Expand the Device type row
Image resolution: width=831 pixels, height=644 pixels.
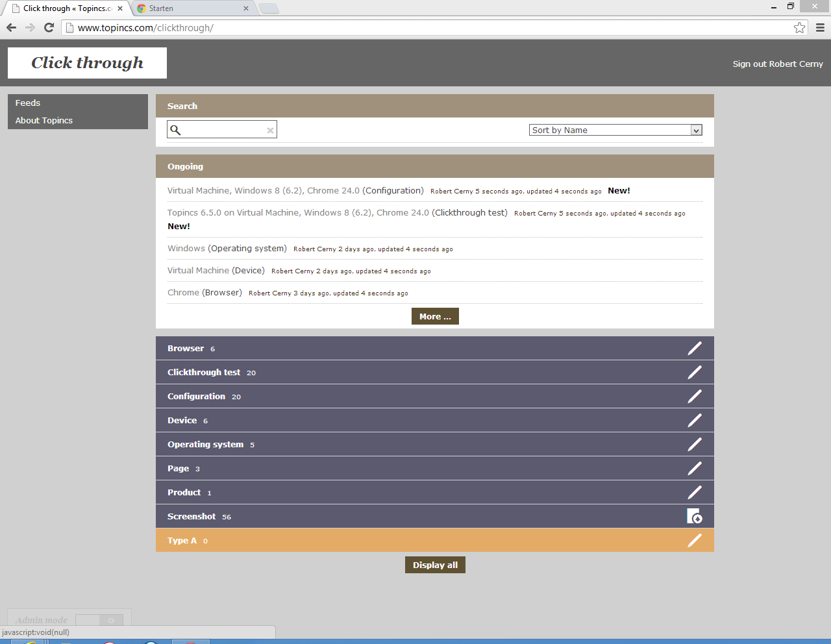182,421
